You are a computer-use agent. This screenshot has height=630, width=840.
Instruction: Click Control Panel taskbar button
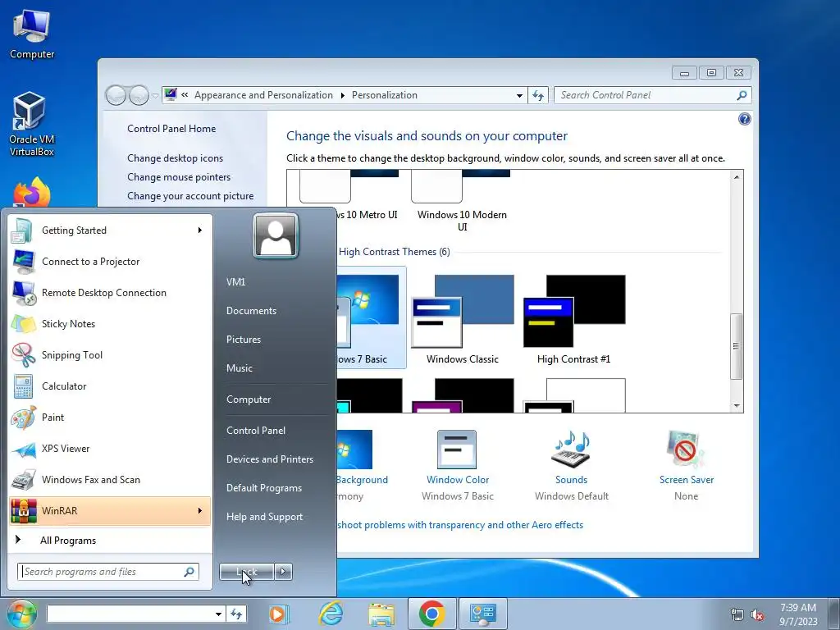pos(482,614)
